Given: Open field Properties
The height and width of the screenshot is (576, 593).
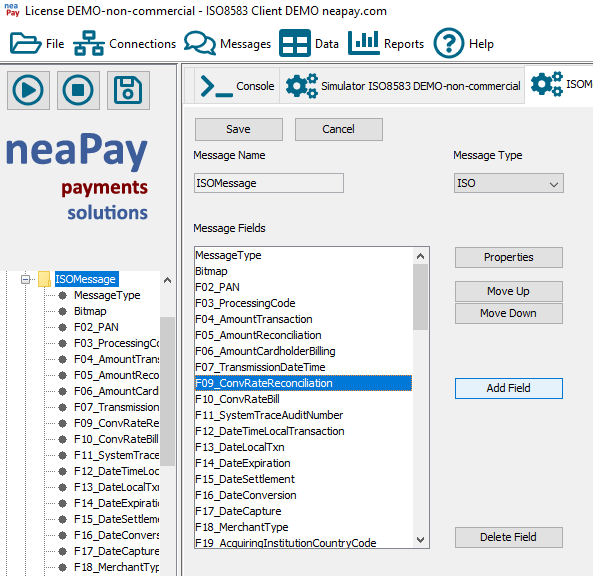Looking at the screenshot, I should pos(509,258).
